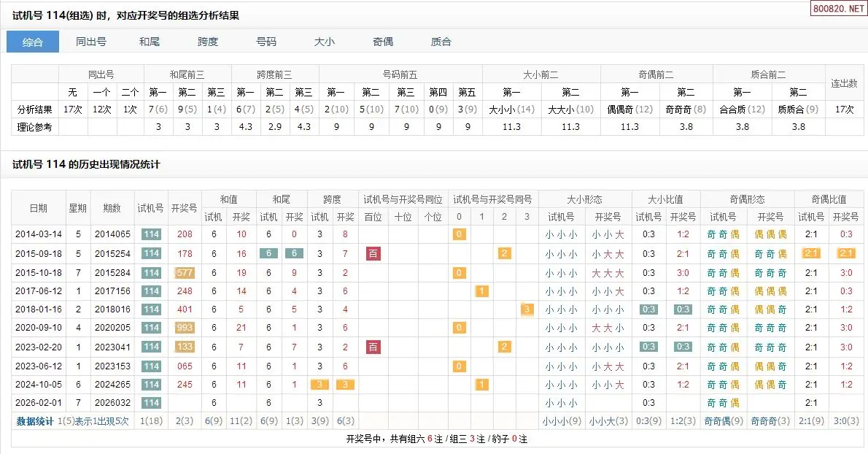Click the active 综合 tab
The width and height of the screenshot is (868, 454).
pyautogui.click(x=33, y=42)
